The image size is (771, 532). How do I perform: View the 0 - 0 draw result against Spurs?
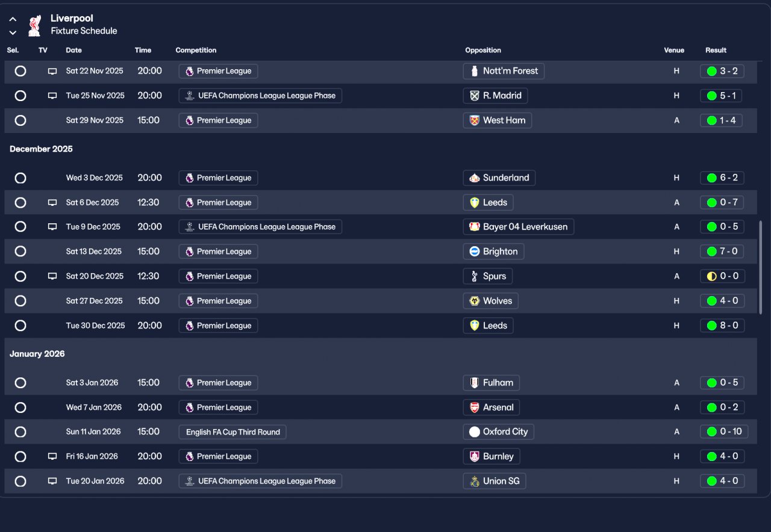click(x=723, y=276)
